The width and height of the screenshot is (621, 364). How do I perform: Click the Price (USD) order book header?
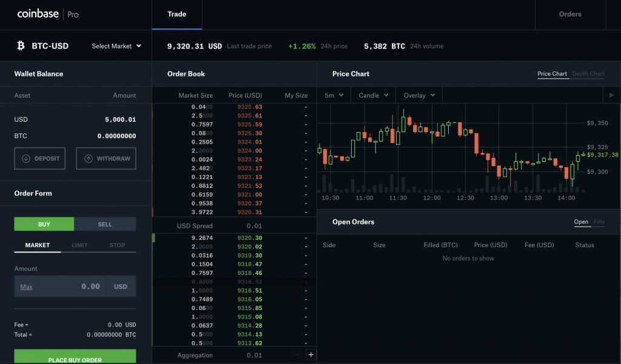pyautogui.click(x=245, y=95)
